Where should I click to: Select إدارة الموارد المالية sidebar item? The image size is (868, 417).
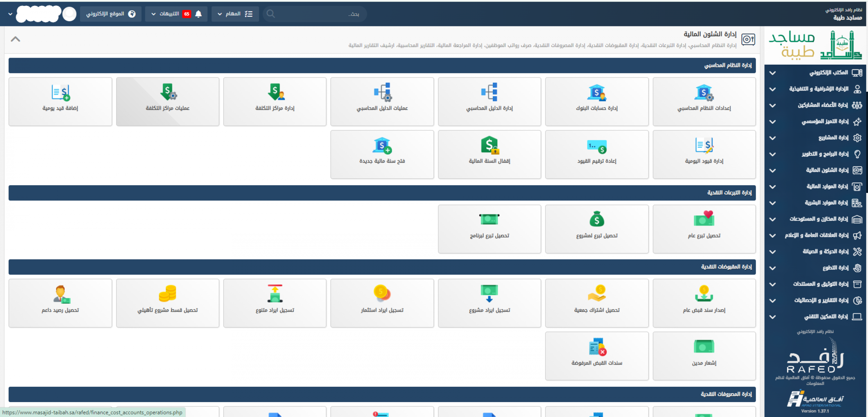coord(815,187)
